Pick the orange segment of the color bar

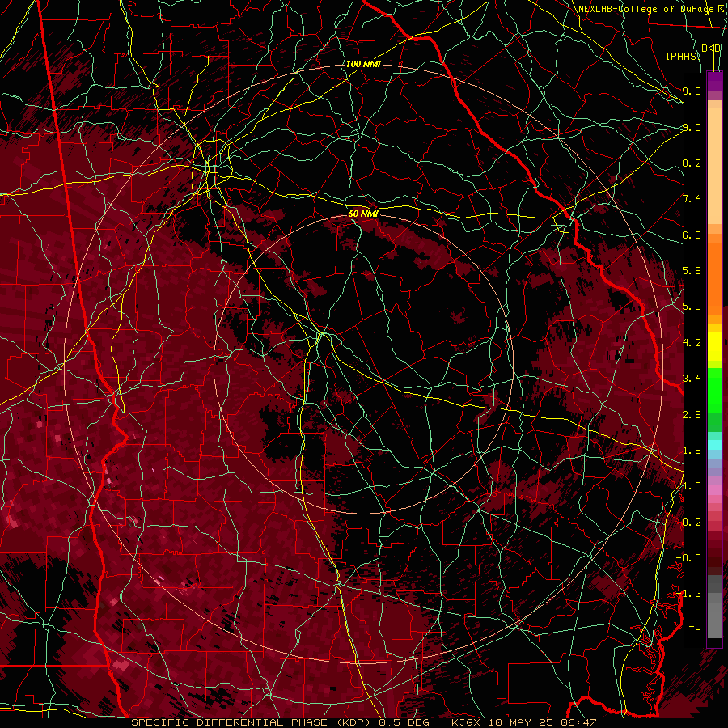[x=714, y=278]
